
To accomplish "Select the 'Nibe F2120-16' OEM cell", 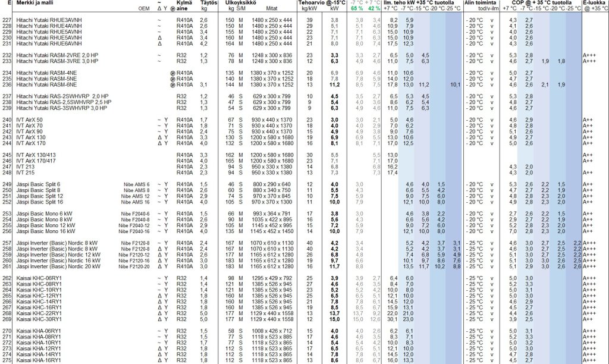I will coord(134,261).
